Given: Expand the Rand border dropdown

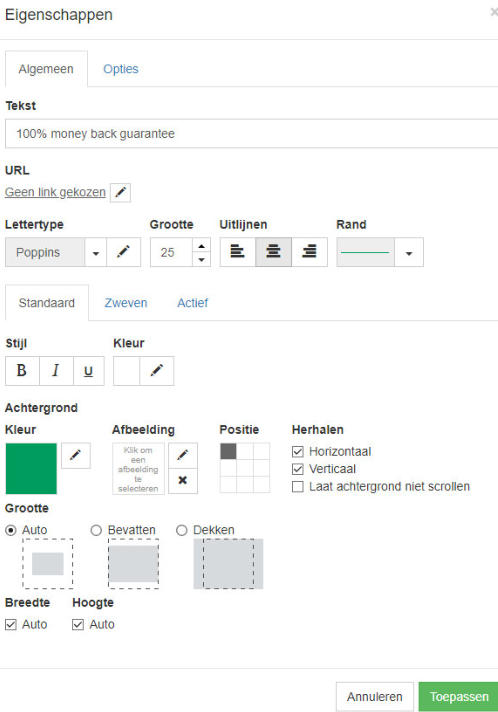Looking at the screenshot, I should tap(409, 252).
